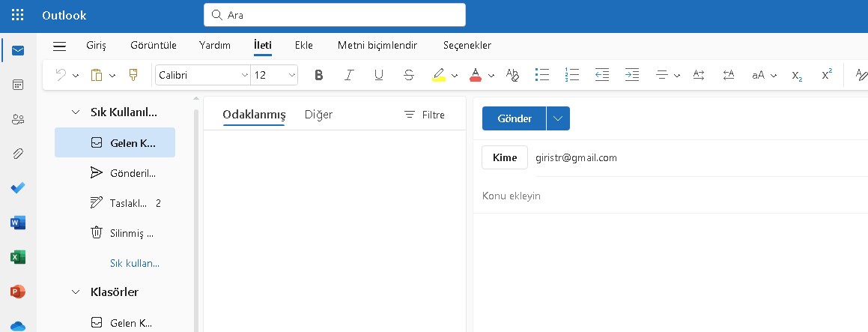Show the Odaklanmış inbox tab
Screen dimensions: 868x332
[254, 115]
